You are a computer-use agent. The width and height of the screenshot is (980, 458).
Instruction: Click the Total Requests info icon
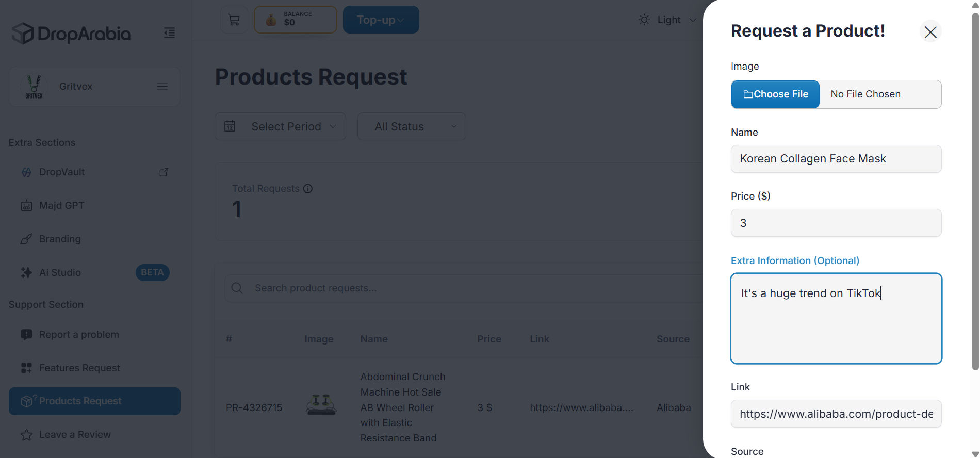tap(308, 189)
